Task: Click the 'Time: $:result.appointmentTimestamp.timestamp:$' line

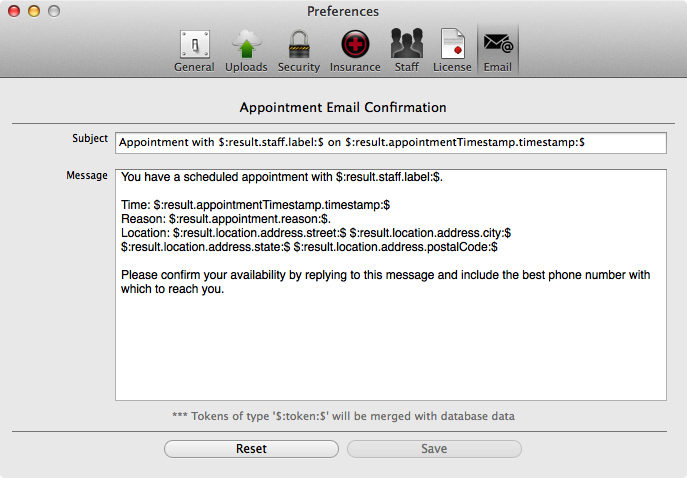Action: 255,205
